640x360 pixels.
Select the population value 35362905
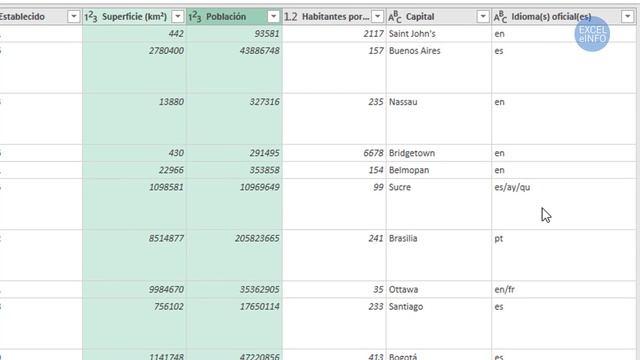click(234, 289)
